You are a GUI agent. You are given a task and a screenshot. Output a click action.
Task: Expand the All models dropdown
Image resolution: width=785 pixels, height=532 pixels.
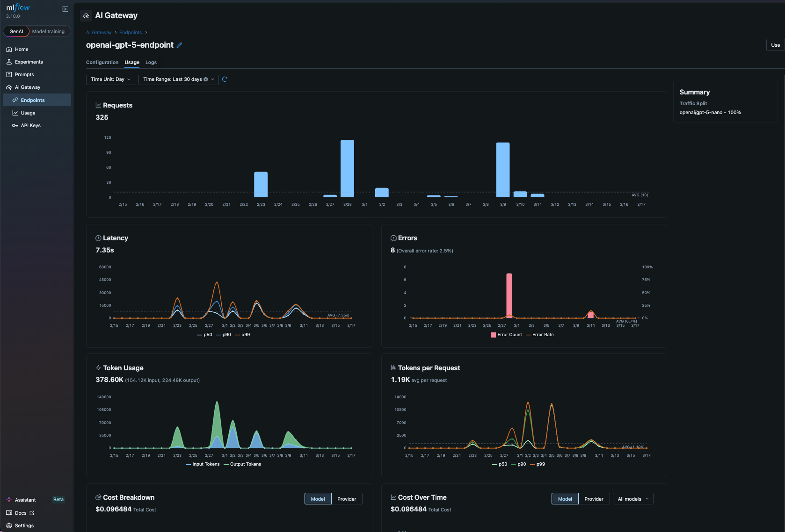click(x=632, y=499)
